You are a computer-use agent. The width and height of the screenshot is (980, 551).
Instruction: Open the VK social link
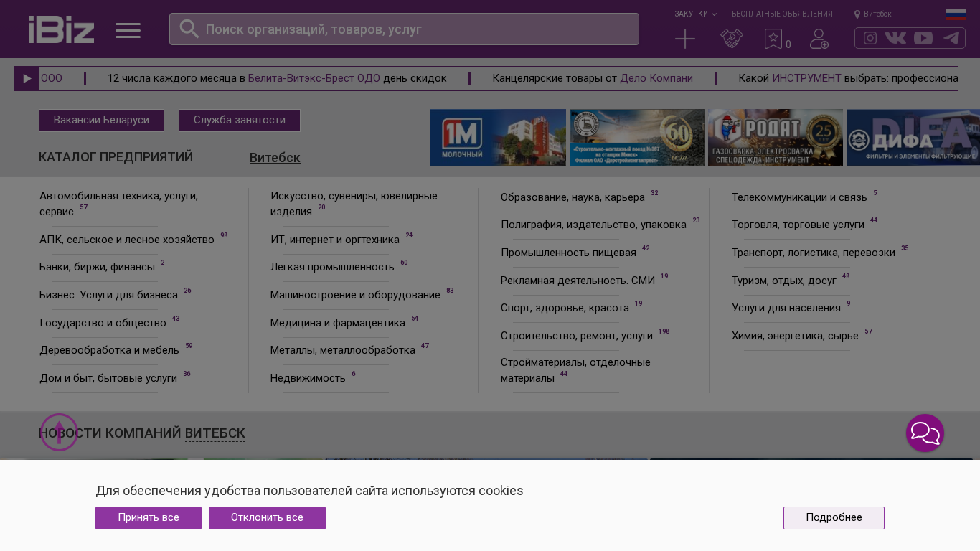coord(895,38)
